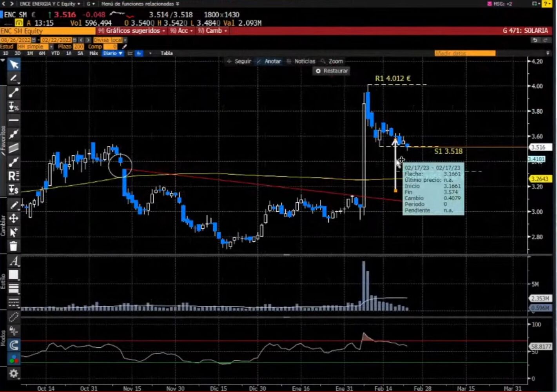Open the start date calendar picker
The height and width of the screenshot is (392, 557).
[x=34, y=40]
